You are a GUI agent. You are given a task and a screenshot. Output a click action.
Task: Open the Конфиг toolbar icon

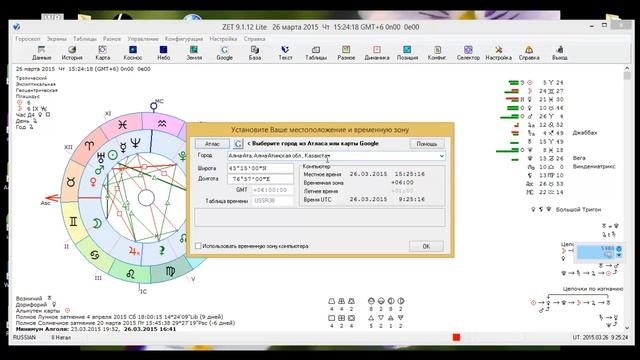pos(437,53)
